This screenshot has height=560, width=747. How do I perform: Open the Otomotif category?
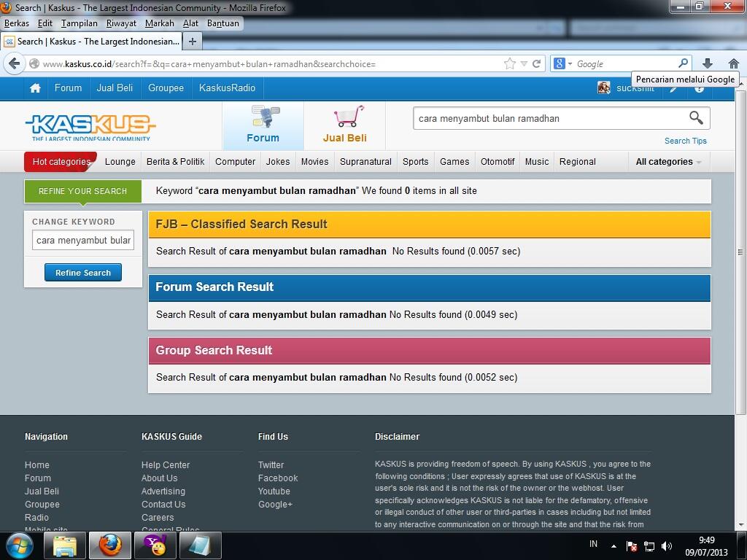tap(498, 162)
